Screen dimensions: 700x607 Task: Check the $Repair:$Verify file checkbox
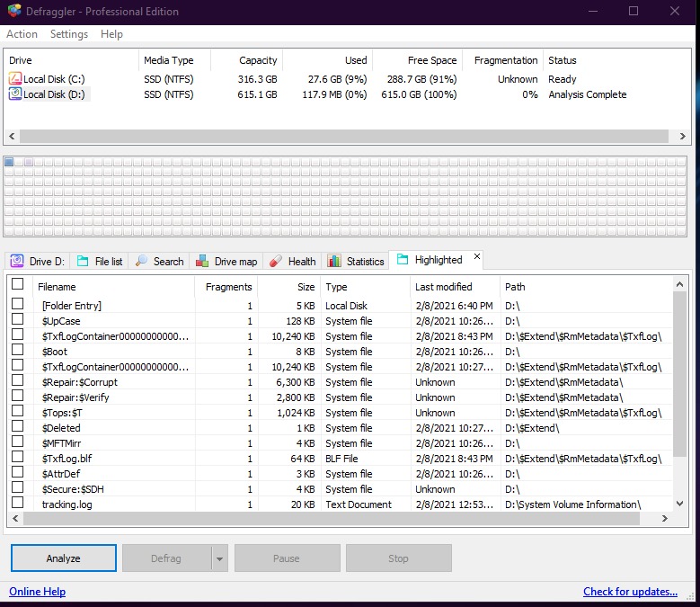coord(17,395)
